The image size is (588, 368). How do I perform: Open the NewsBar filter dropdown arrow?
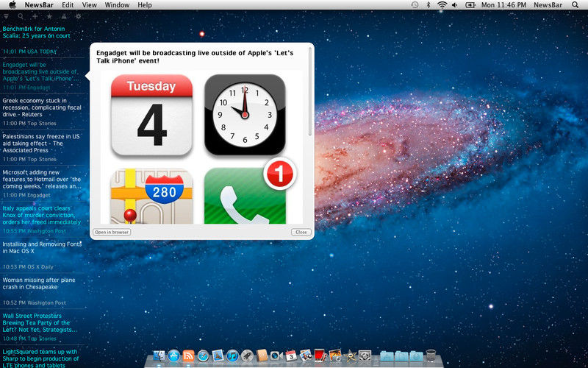(7, 16)
